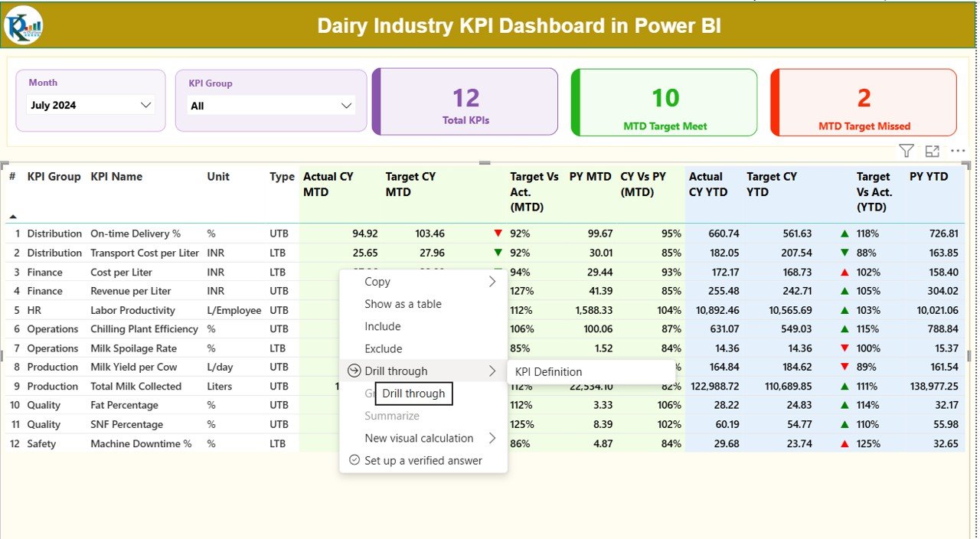Click the MTD Target Missed card
This screenshot has width=980, height=539.
tap(864, 103)
